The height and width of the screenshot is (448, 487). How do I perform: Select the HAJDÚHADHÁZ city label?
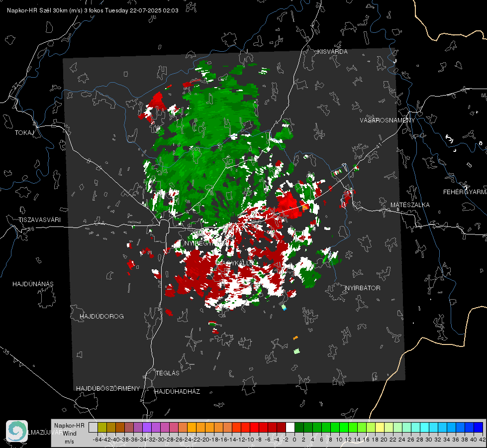pyautogui.click(x=177, y=391)
